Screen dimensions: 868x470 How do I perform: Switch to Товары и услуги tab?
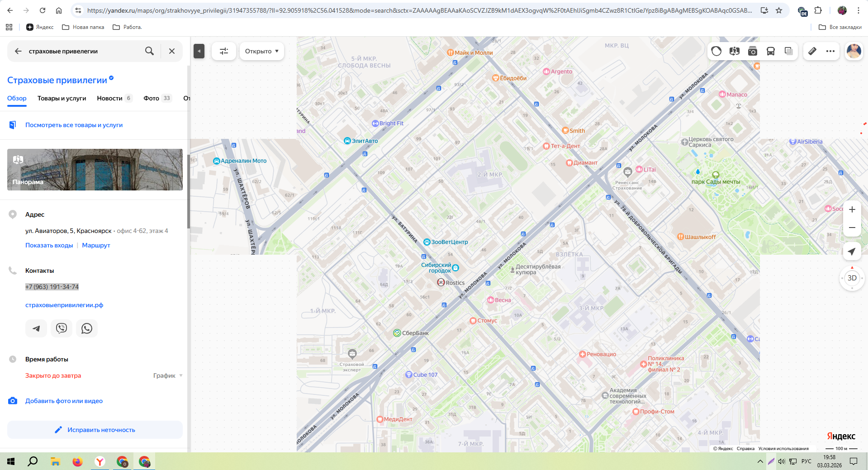coord(62,98)
